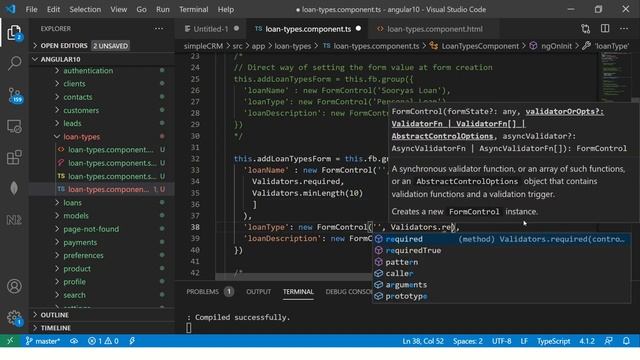
Task: Click VS Code logo in title bar
Action: click(x=10, y=9)
